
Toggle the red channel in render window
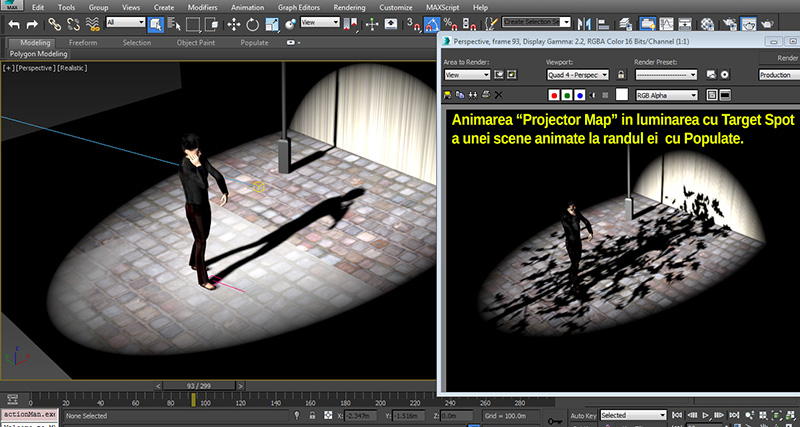(x=553, y=95)
